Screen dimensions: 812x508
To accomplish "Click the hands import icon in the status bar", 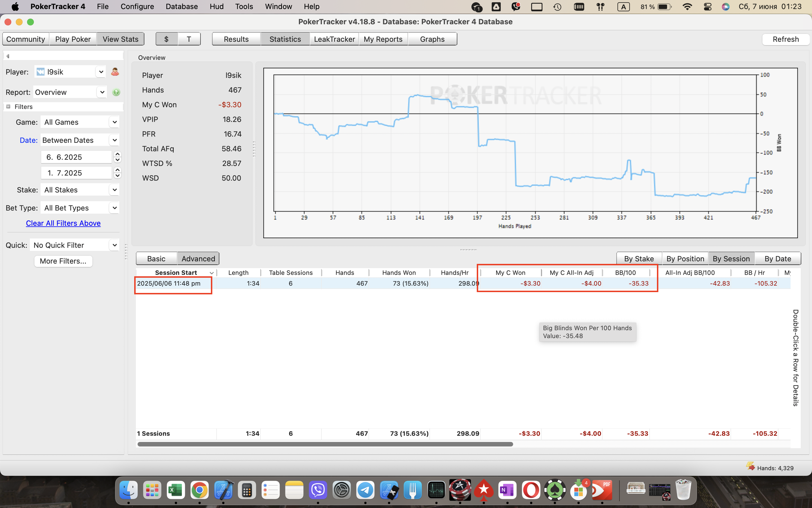I will click(x=751, y=466).
